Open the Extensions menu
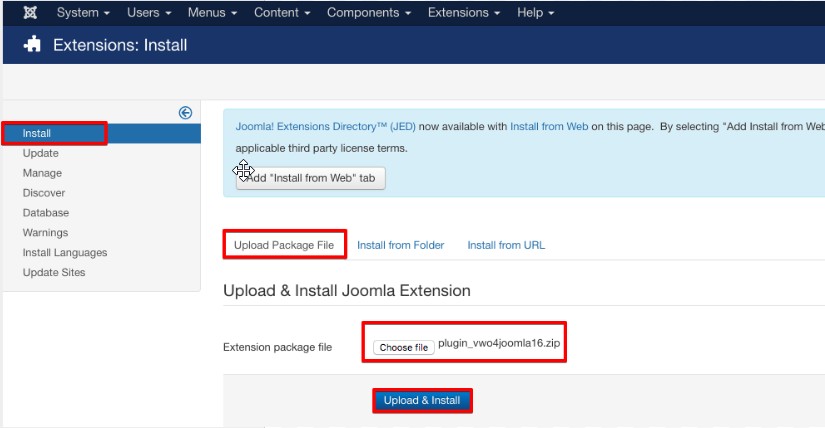Image resolution: width=825 pixels, height=428 pixels. tap(464, 13)
